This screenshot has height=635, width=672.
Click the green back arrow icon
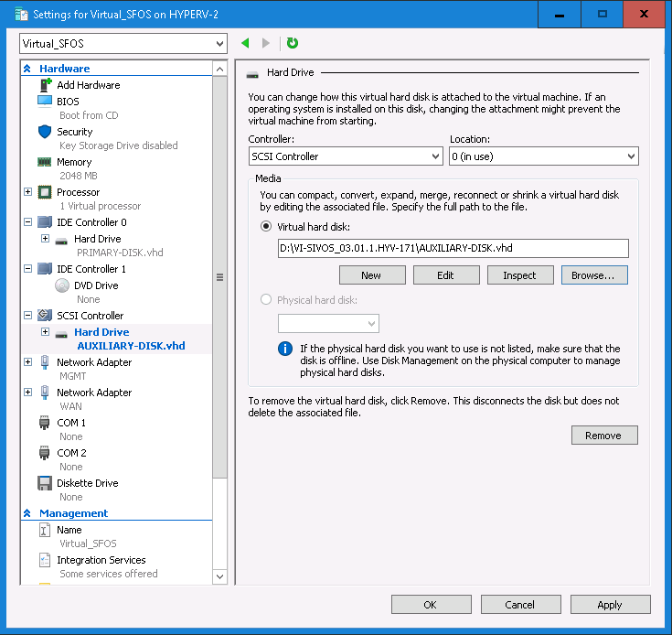(x=245, y=43)
